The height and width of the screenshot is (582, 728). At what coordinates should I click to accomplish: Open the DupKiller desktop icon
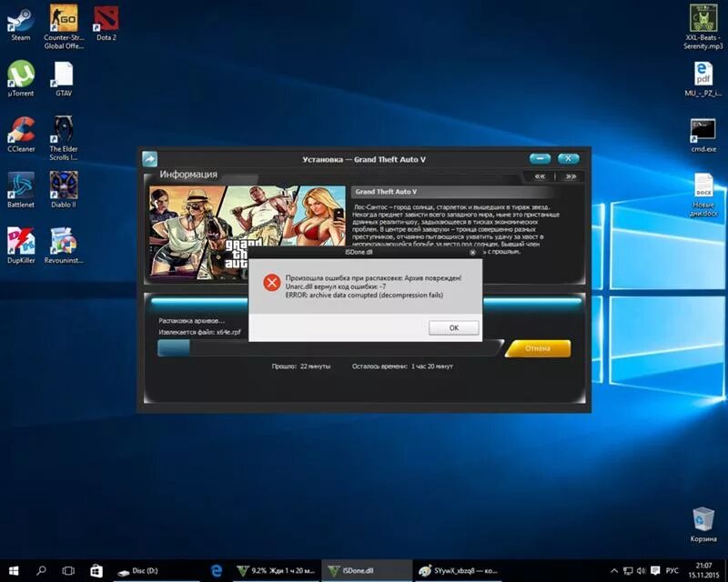click(x=21, y=246)
